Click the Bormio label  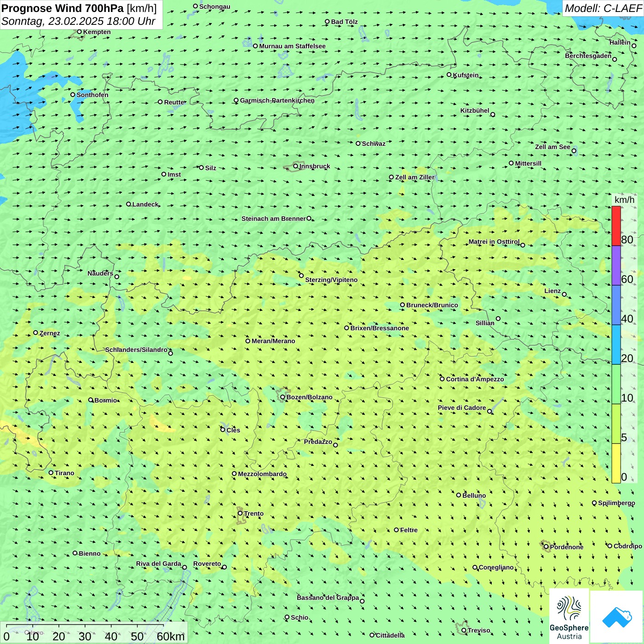coord(106,400)
